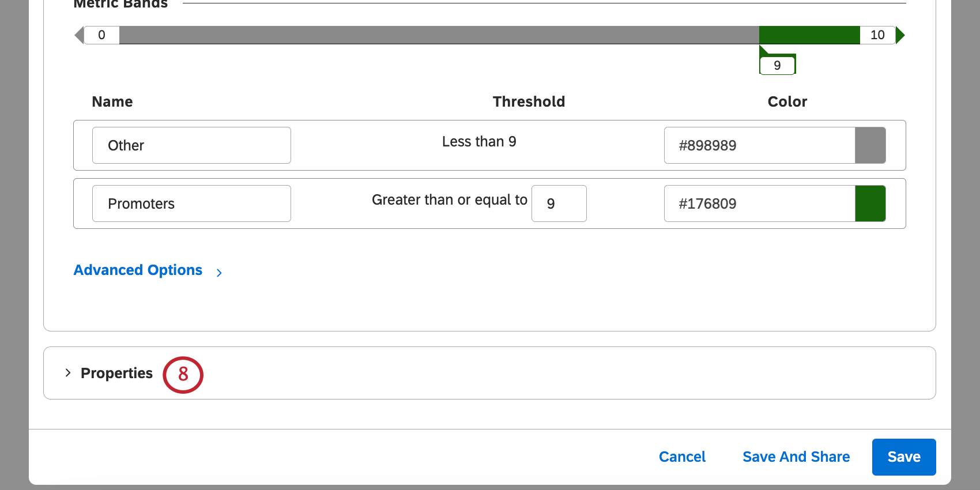This screenshot has height=490, width=980.
Task: Click Save And Share
Action: click(796, 457)
